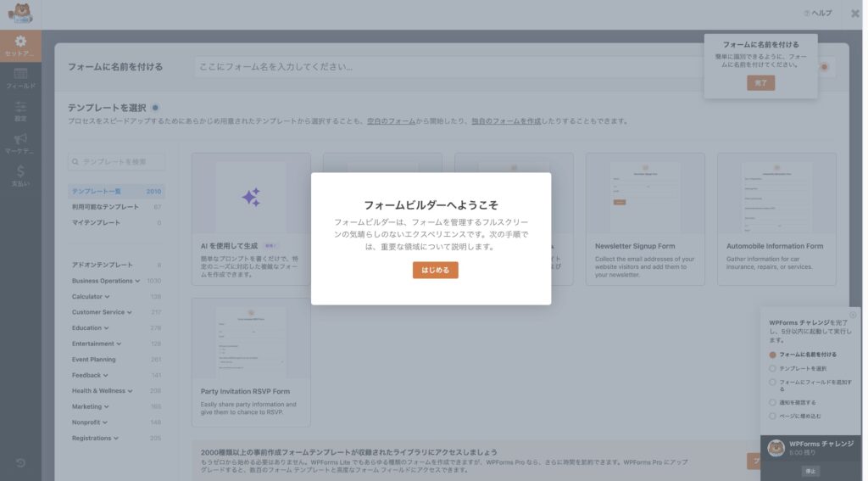Click the revisions history icon in sidebar
Image resolution: width=868 pixels, height=481 pixels.
coord(20,462)
